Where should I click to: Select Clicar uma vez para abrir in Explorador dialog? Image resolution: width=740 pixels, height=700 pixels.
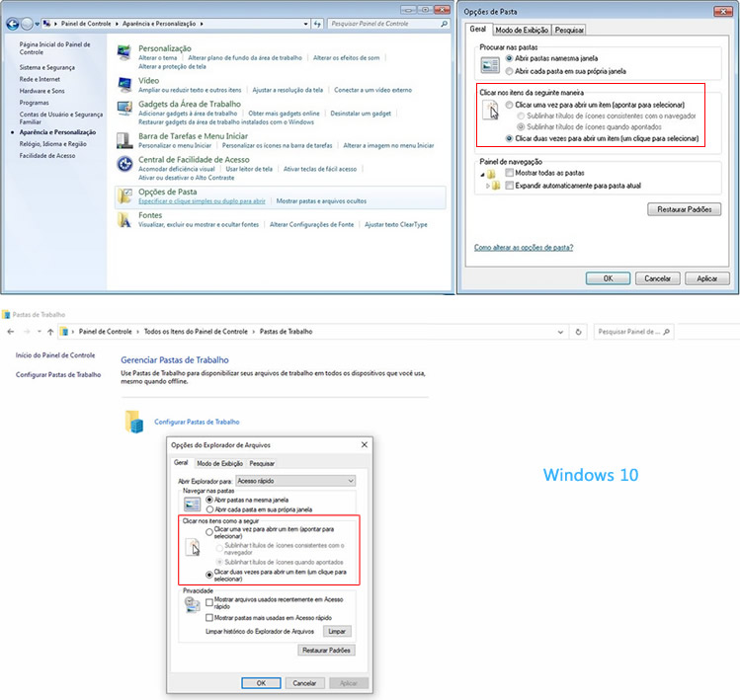(209, 532)
